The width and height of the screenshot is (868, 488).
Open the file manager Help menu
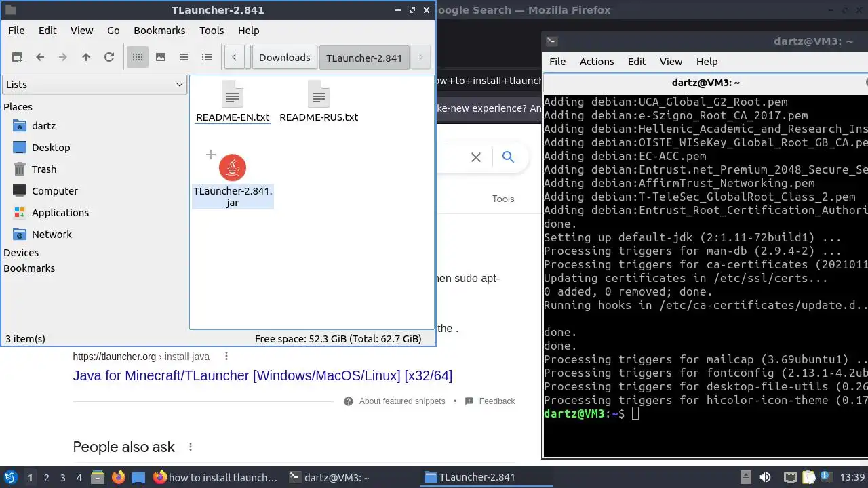pyautogui.click(x=248, y=30)
